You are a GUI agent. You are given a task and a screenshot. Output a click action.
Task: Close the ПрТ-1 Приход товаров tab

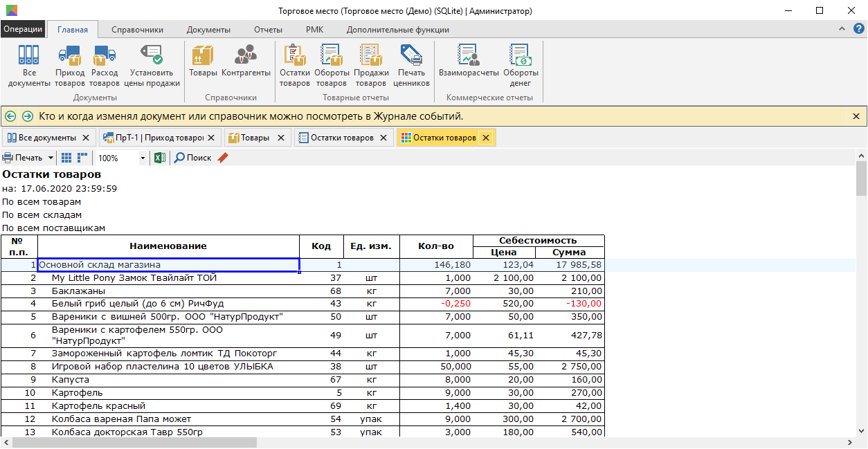(x=211, y=138)
